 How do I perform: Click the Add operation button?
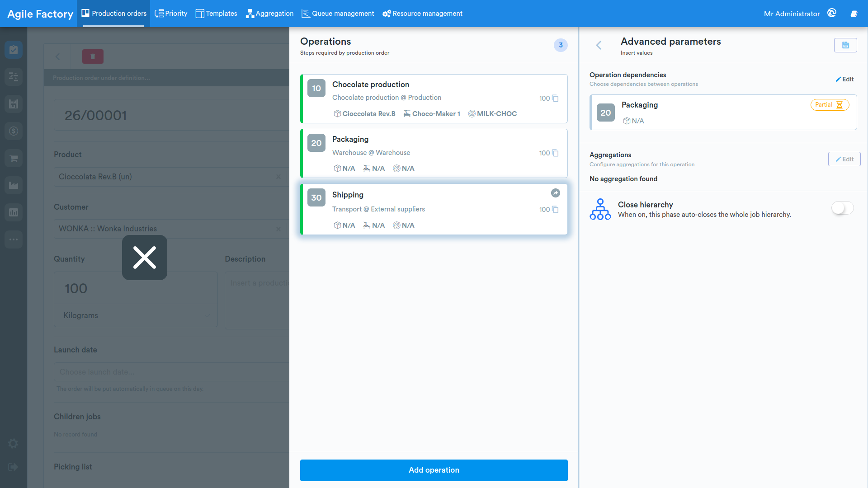(434, 470)
